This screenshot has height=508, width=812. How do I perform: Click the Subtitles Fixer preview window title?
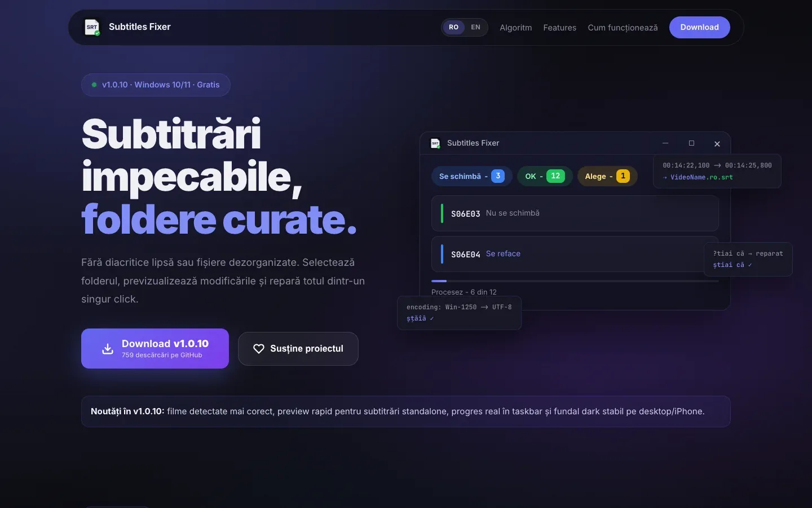(473, 143)
